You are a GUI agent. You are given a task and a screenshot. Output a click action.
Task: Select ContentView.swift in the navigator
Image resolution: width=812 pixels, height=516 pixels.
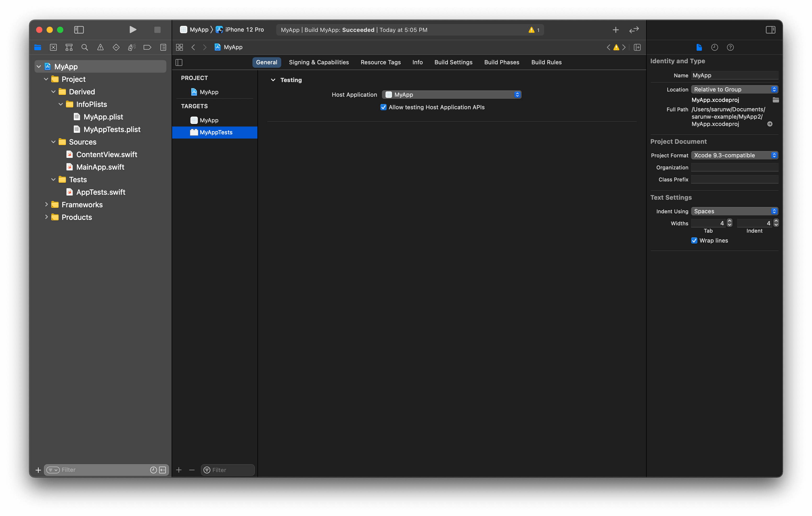point(106,154)
